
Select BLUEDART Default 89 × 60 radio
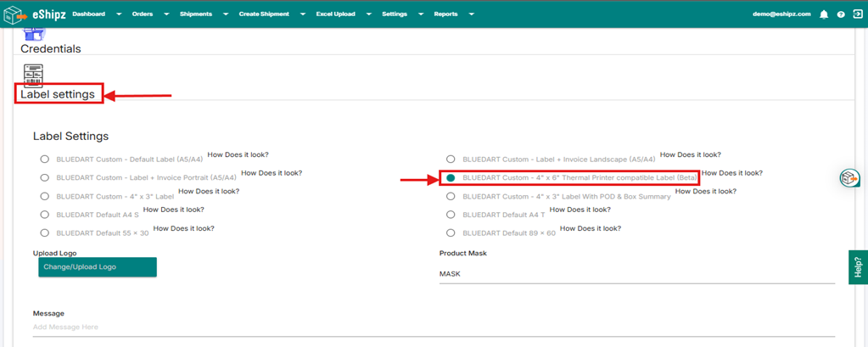pyautogui.click(x=451, y=233)
